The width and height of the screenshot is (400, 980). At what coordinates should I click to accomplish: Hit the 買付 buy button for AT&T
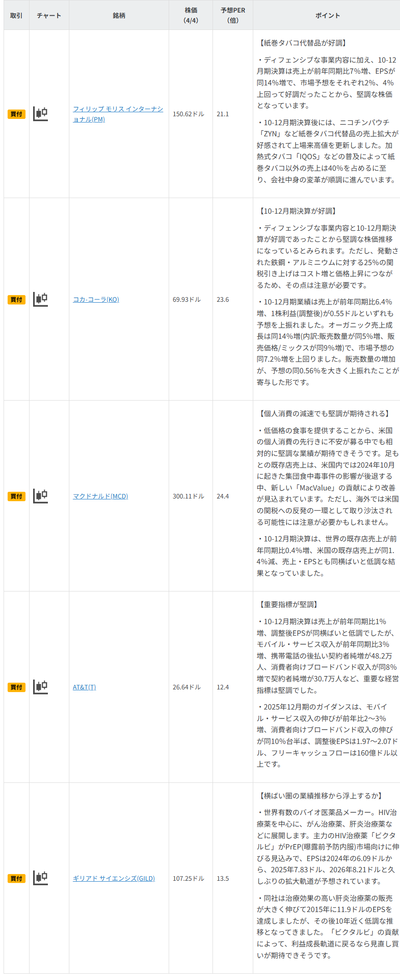[17, 687]
